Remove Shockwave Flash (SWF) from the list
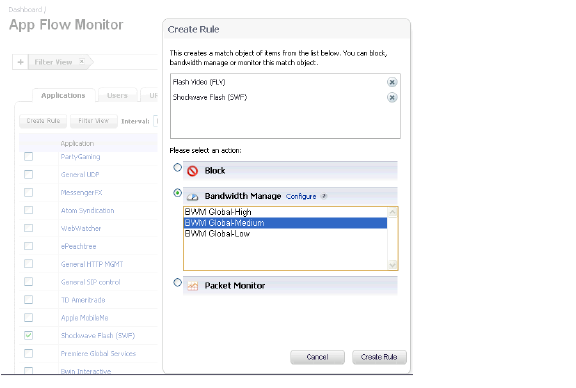 point(392,97)
